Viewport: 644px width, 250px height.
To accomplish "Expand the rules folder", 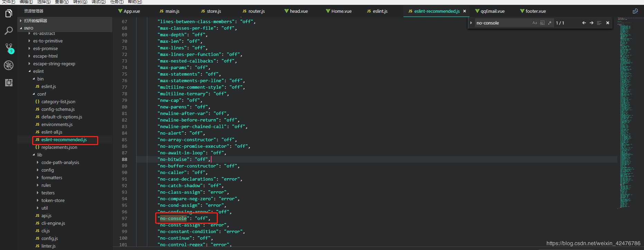I will coord(46,185).
